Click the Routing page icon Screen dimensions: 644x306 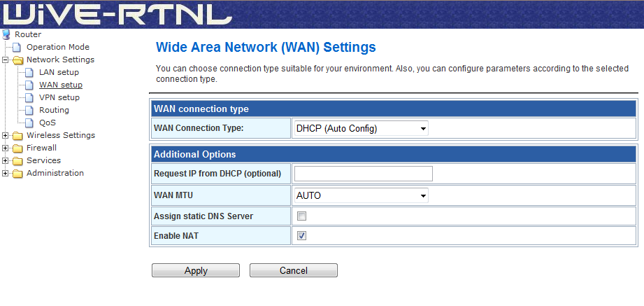click(31, 110)
